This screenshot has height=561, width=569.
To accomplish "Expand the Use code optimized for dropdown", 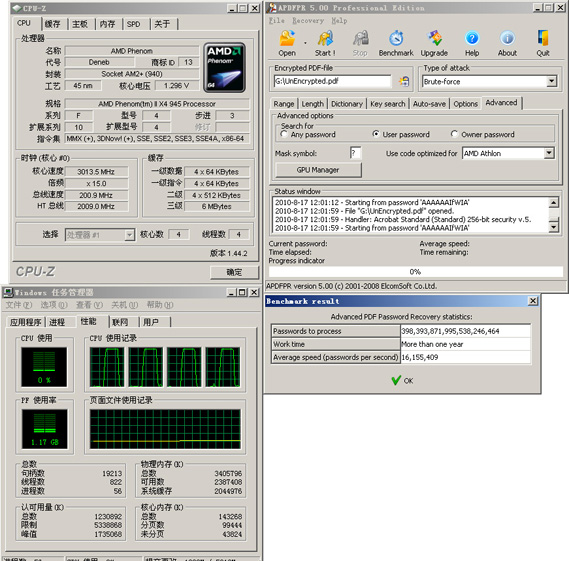I will pos(549,153).
